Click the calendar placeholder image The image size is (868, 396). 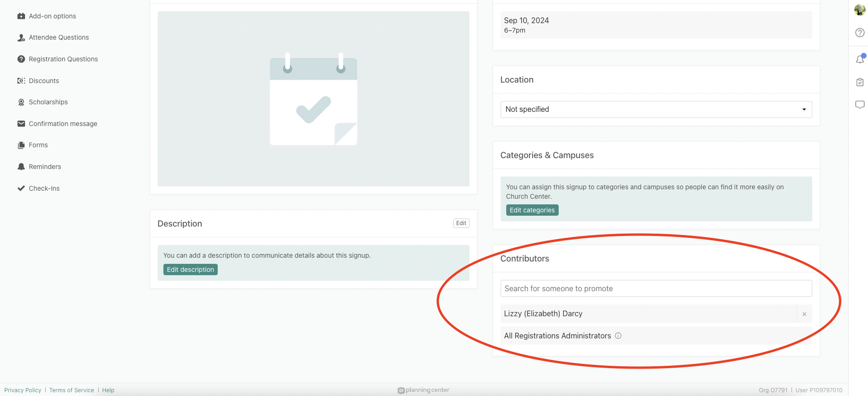pyautogui.click(x=313, y=99)
